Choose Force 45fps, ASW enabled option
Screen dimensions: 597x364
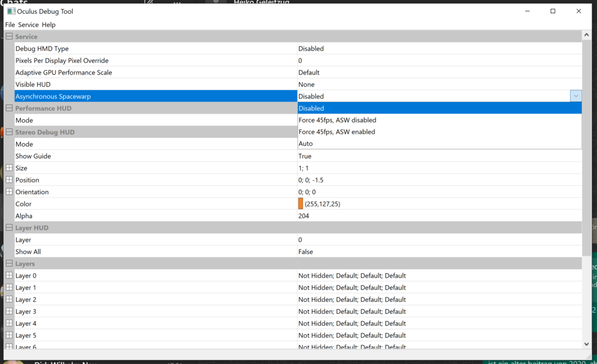click(439, 132)
